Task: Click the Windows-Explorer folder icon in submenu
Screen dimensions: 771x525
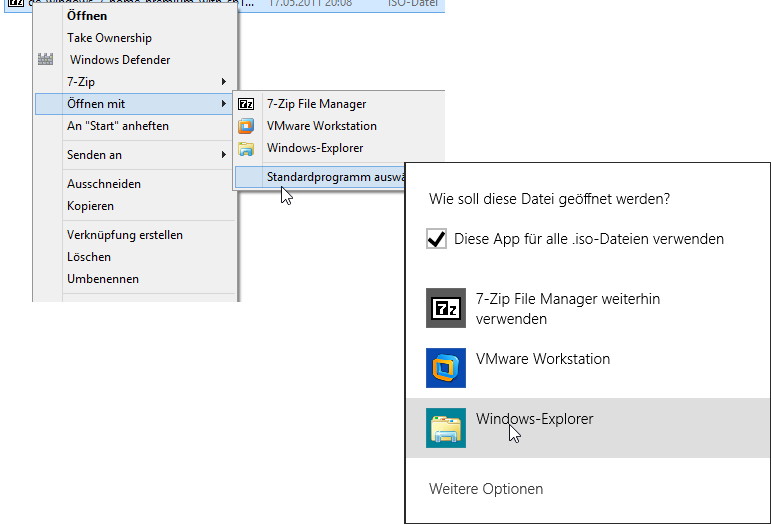Action: (246, 148)
